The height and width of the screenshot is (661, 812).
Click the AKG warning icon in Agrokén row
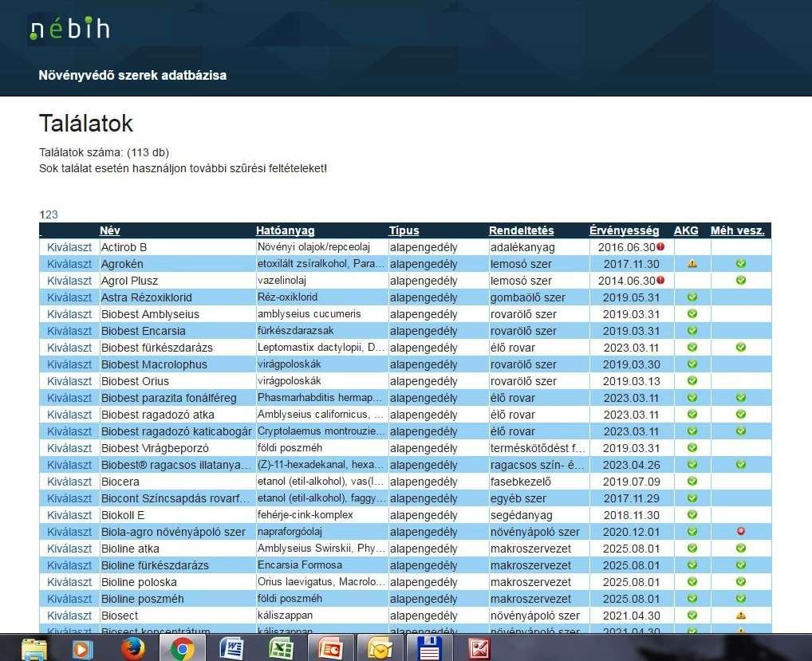692,263
